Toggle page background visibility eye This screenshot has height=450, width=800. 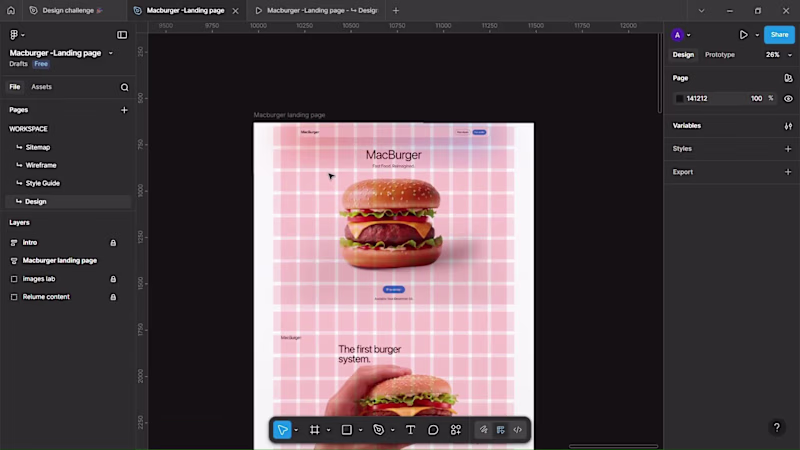tap(788, 98)
